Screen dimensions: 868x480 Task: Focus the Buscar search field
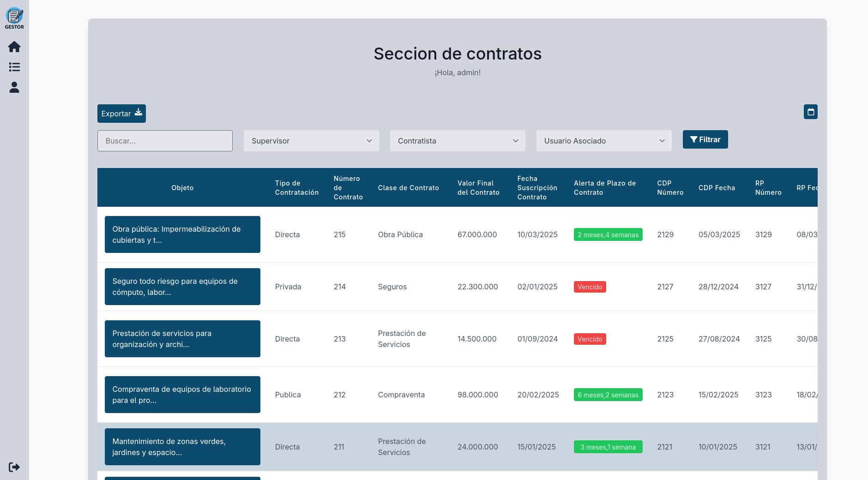pos(165,141)
